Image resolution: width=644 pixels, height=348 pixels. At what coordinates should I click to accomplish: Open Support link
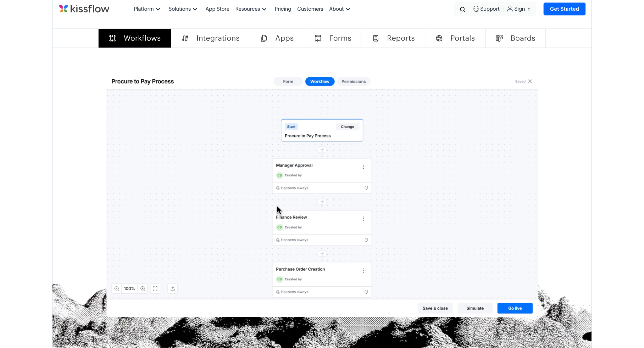click(486, 9)
